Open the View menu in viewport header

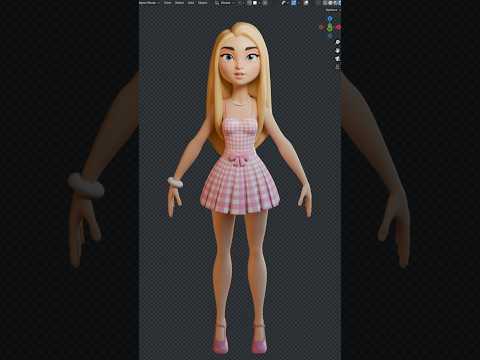(x=168, y=3)
